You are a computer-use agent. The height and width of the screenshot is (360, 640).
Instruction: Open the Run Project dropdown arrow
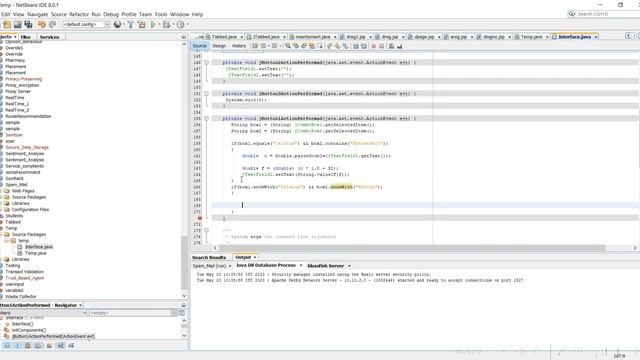159,24
